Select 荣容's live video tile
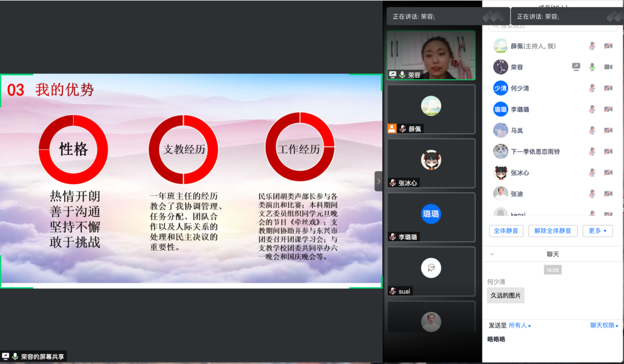This screenshot has width=624, height=364. [431, 55]
